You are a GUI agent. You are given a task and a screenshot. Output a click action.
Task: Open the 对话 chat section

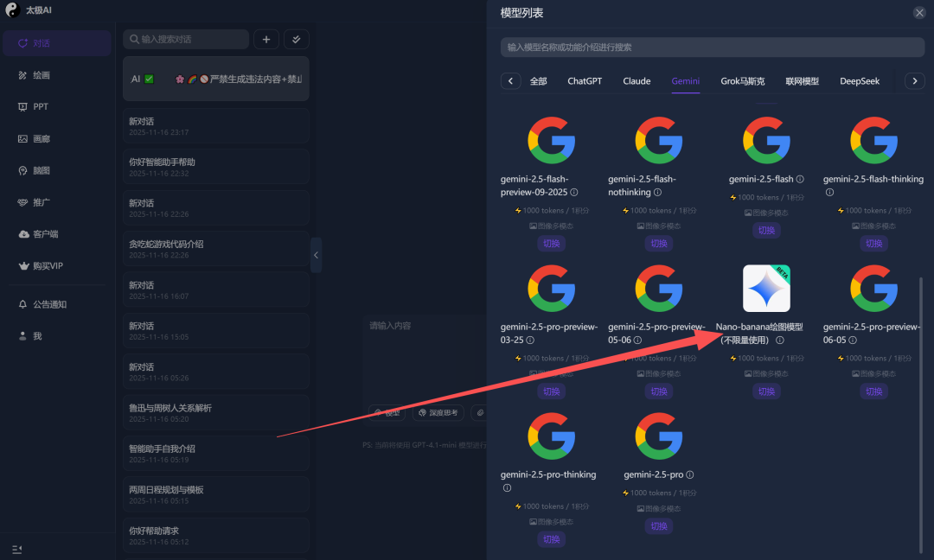click(x=56, y=43)
